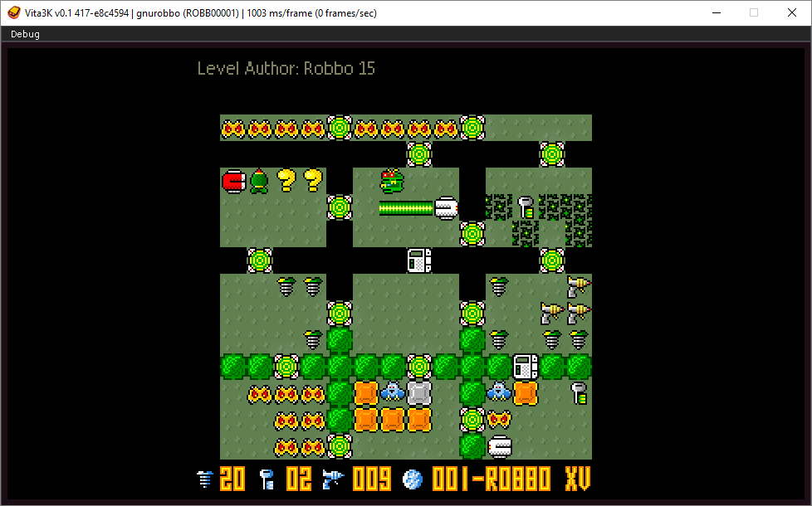Click the green Robbo robot character

pos(393,181)
